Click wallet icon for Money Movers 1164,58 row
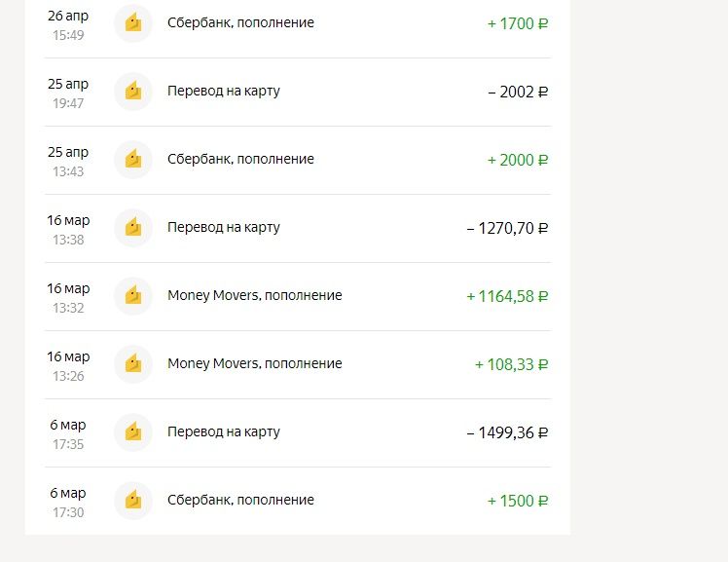 [133, 296]
